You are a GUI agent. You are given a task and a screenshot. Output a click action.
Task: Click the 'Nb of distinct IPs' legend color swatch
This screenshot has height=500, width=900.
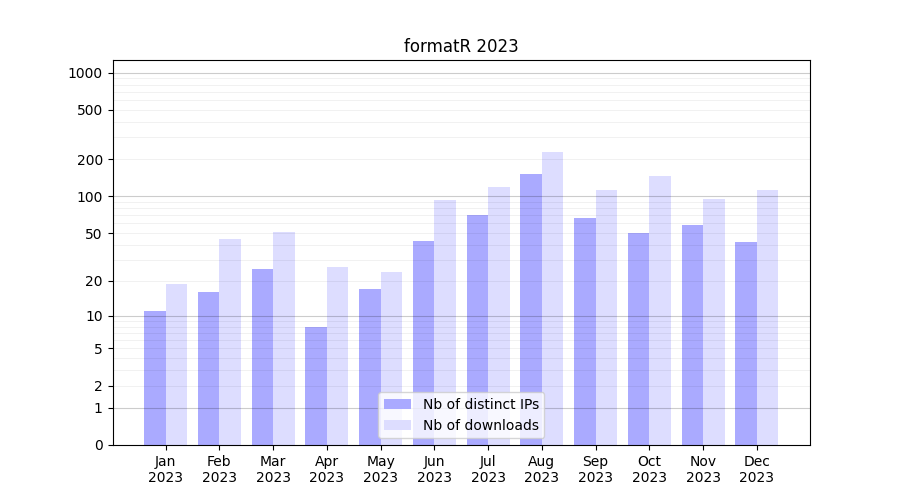coord(397,404)
